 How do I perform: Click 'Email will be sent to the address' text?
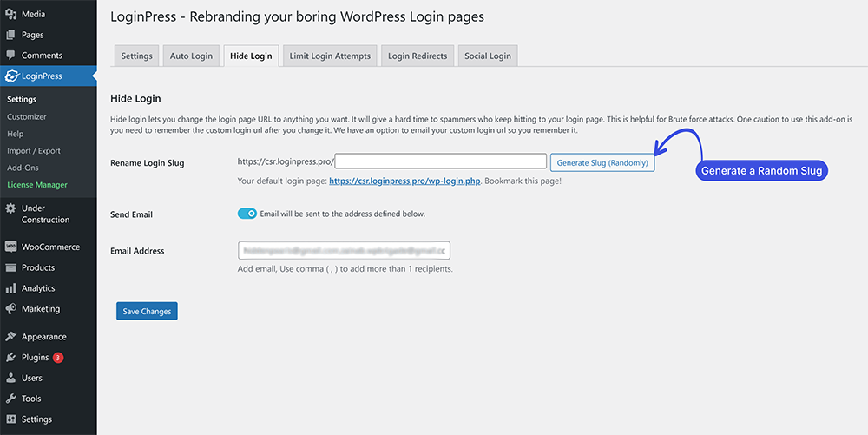pyautogui.click(x=343, y=214)
